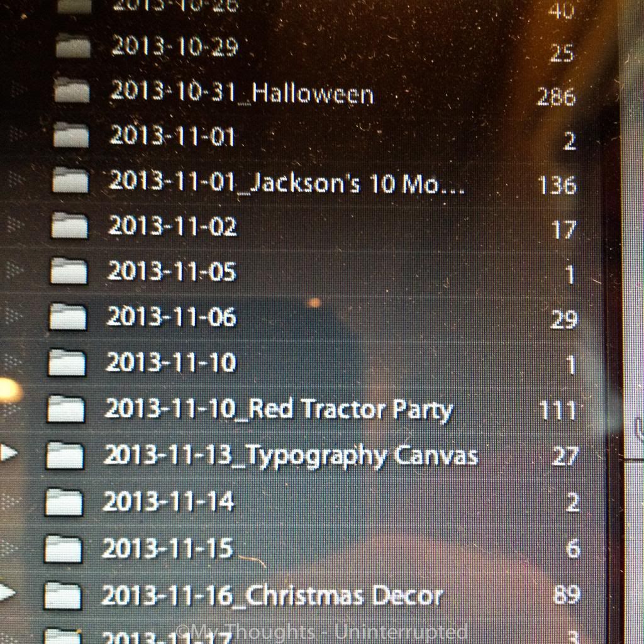Image resolution: width=644 pixels, height=644 pixels.
Task: Select the 2013-10-31_Halloween folder icon
Action: tap(72, 91)
